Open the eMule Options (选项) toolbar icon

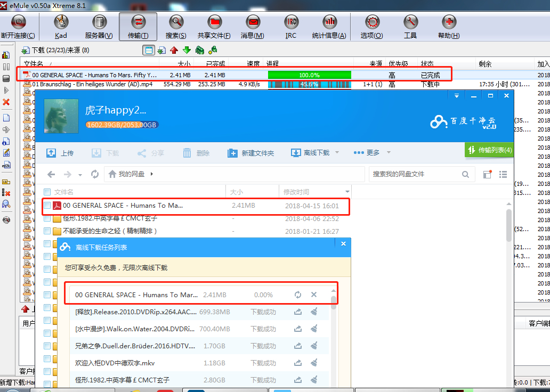click(372, 22)
